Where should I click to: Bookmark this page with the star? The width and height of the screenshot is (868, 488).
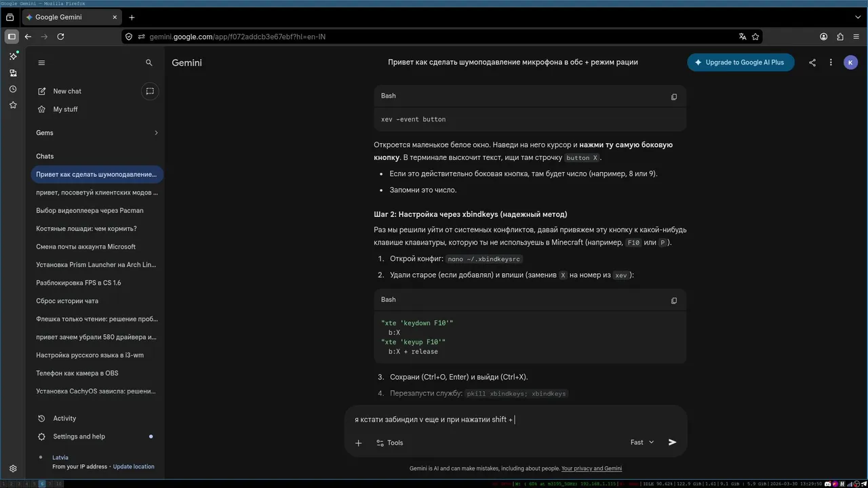pos(755,37)
